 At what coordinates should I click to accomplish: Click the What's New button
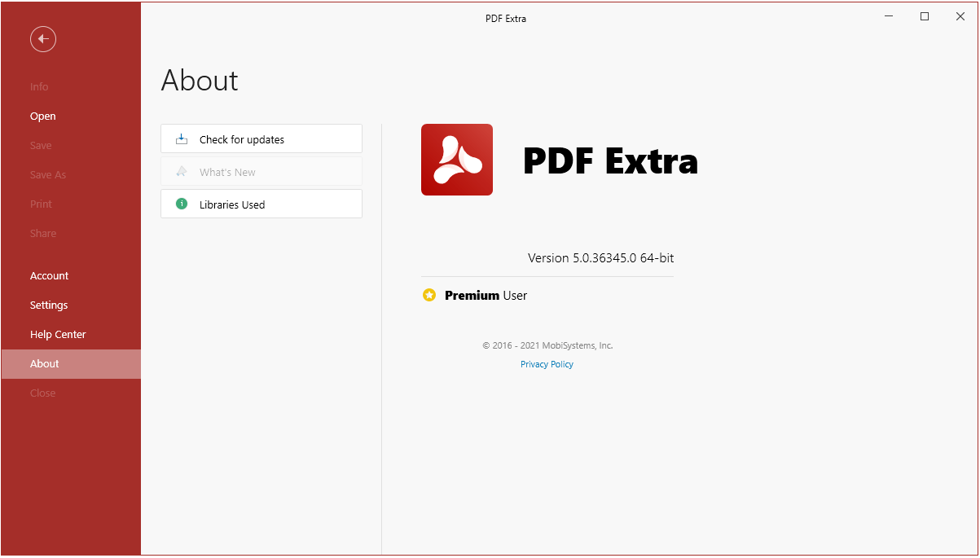[x=261, y=171]
